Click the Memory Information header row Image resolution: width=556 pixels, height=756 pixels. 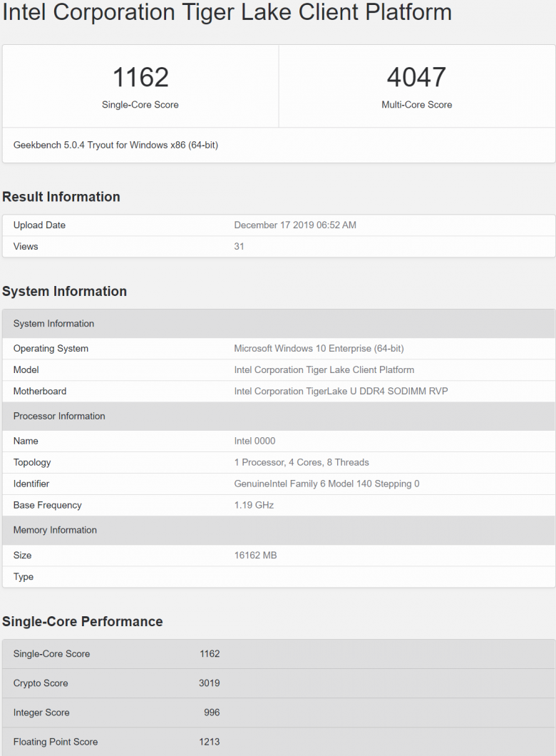pyautogui.click(x=279, y=530)
